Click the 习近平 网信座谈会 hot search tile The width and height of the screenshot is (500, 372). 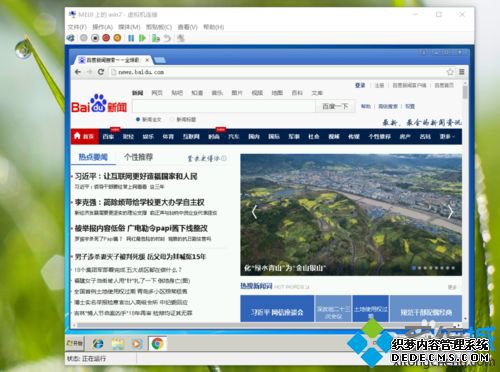pos(277,308)
